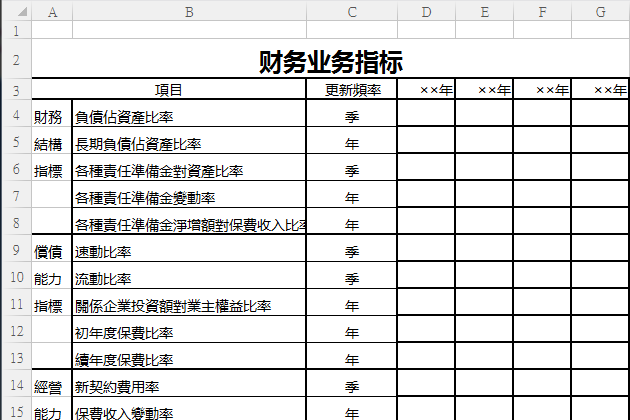Click column G header

tap(600, 12)
